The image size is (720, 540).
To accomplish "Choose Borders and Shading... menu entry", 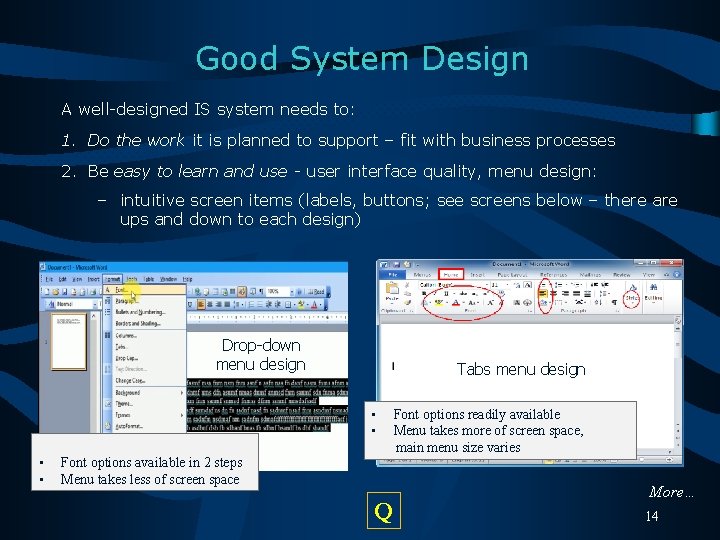I will (145, 323).
